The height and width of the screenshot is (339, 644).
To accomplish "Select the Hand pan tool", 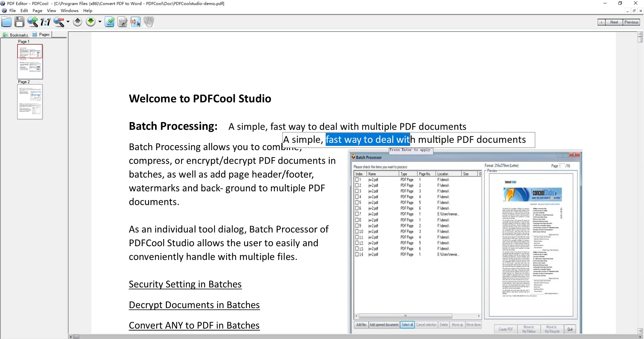I will [149, 22].
